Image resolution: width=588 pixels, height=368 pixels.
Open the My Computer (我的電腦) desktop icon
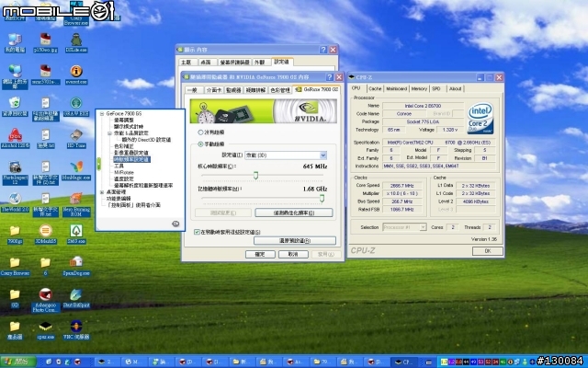(15, 43)
